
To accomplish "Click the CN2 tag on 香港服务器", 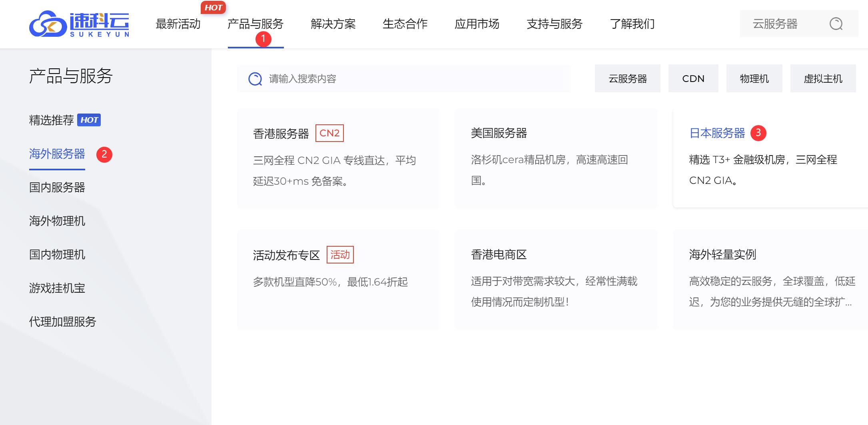I will click(x=329, y=133).
